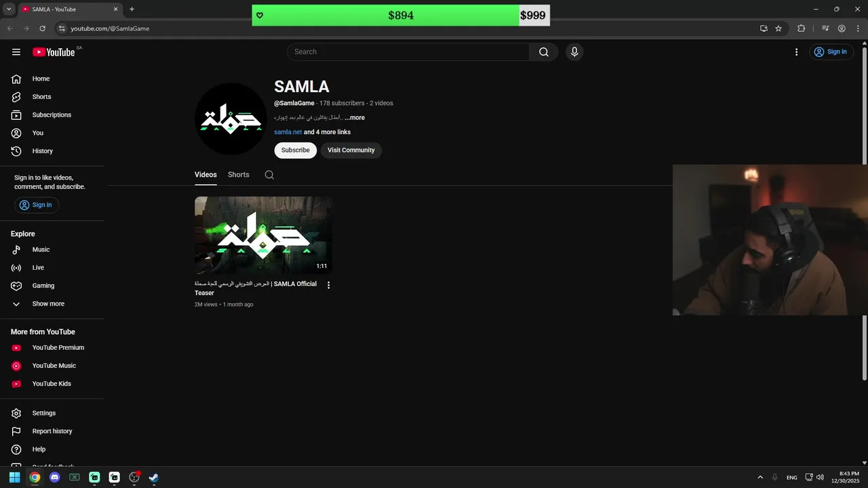Open 'and 4 more links'

click(327, 132)
